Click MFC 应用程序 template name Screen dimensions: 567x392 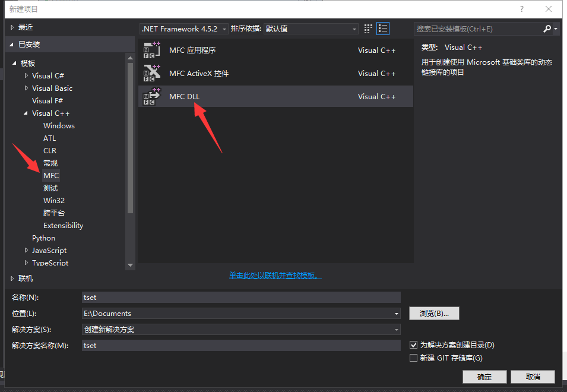tap(192, 50)
